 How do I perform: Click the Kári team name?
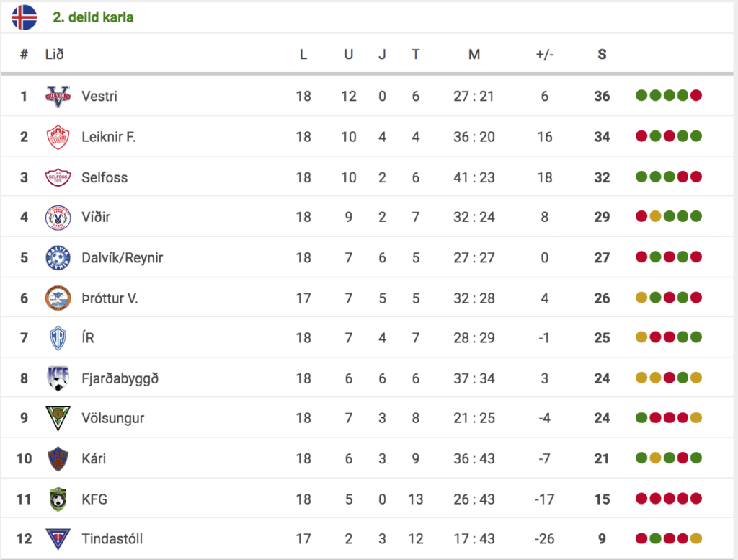point(94,458)
